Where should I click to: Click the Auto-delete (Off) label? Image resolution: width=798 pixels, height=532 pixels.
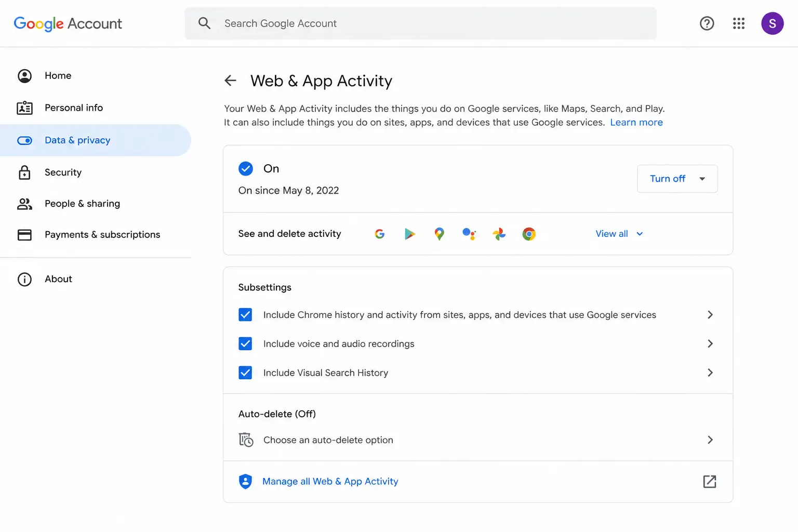pos(277,414)
